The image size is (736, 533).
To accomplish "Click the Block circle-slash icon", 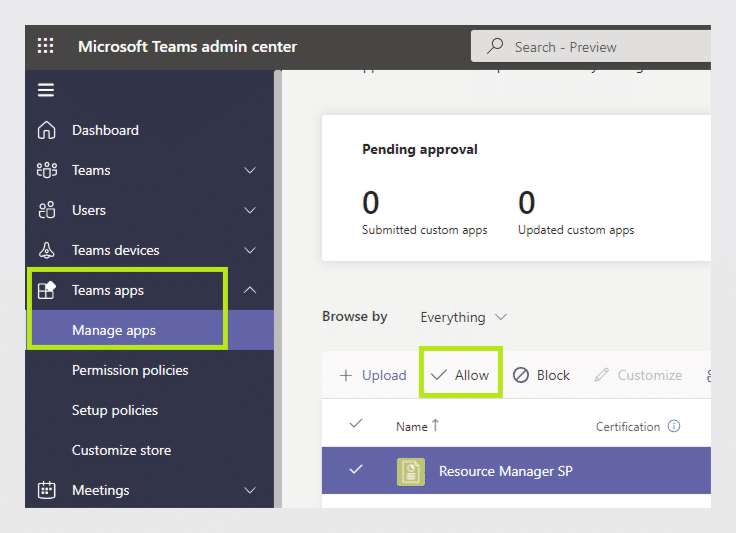I will point(521,375).
